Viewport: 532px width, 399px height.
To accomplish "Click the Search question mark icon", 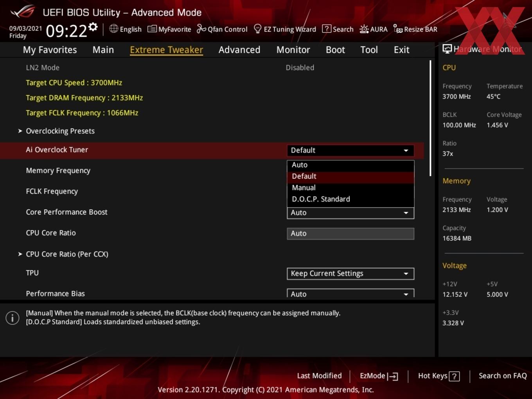I will 326,29.
